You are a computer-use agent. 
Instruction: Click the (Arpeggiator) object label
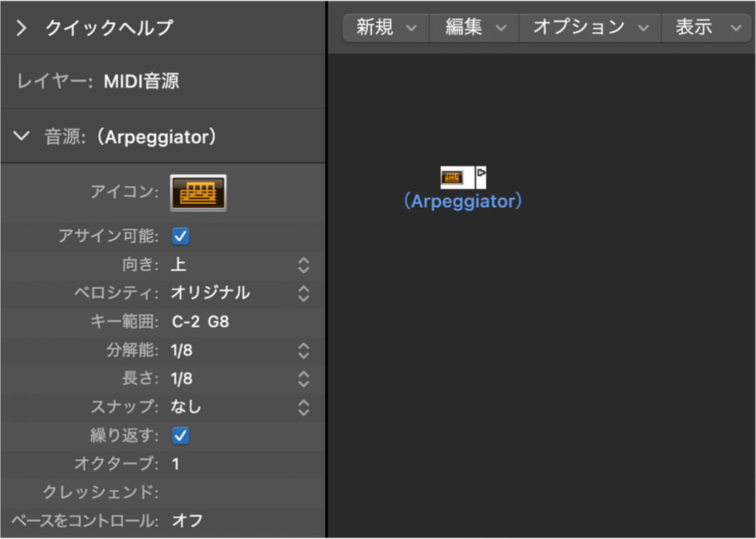click(462, 202)
